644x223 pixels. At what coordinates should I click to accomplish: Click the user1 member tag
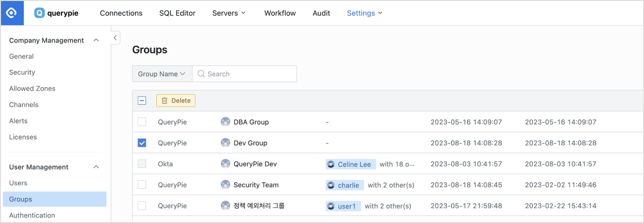344,206
